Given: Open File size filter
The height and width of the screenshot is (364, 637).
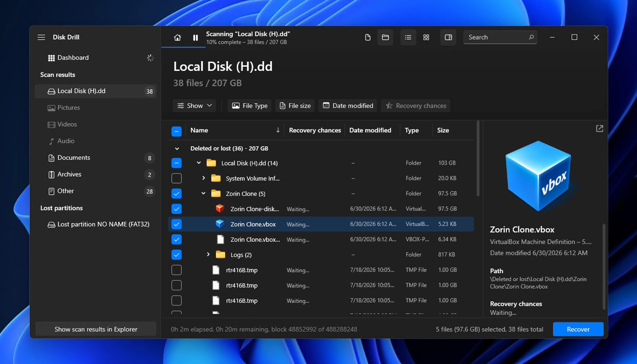Looking at the screenshot, I should pos(295,106).
